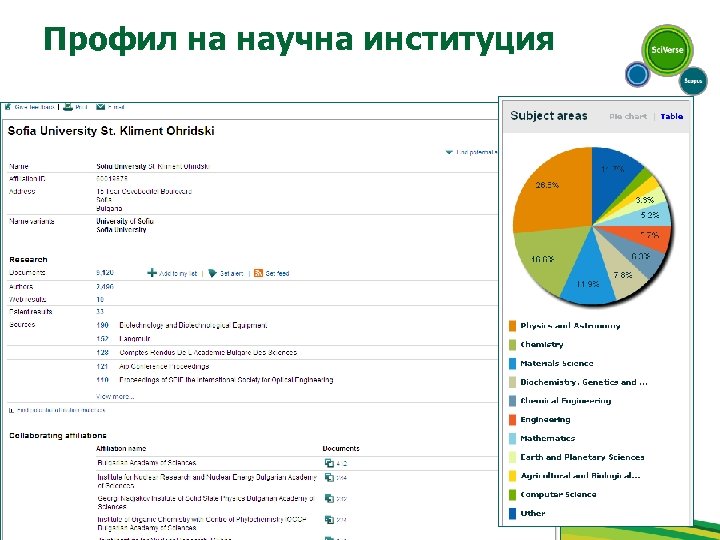The image size is (720, 540).
Task: Click the Give feedback icon
Action: [x=7, y=107]
